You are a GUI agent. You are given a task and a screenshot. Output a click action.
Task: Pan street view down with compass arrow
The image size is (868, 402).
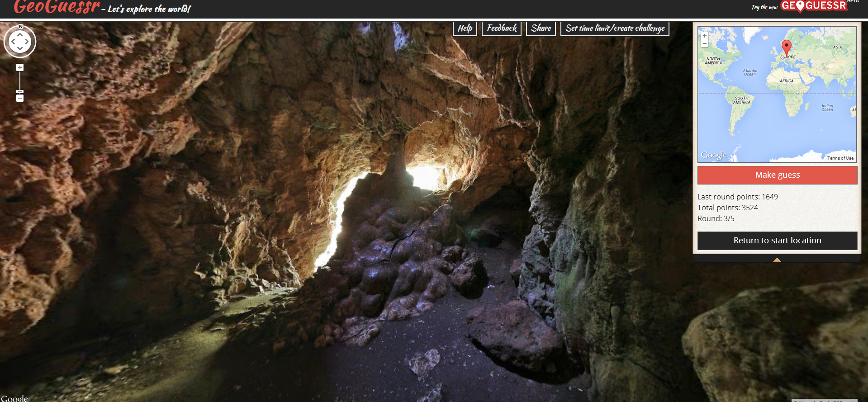(20, 48)
